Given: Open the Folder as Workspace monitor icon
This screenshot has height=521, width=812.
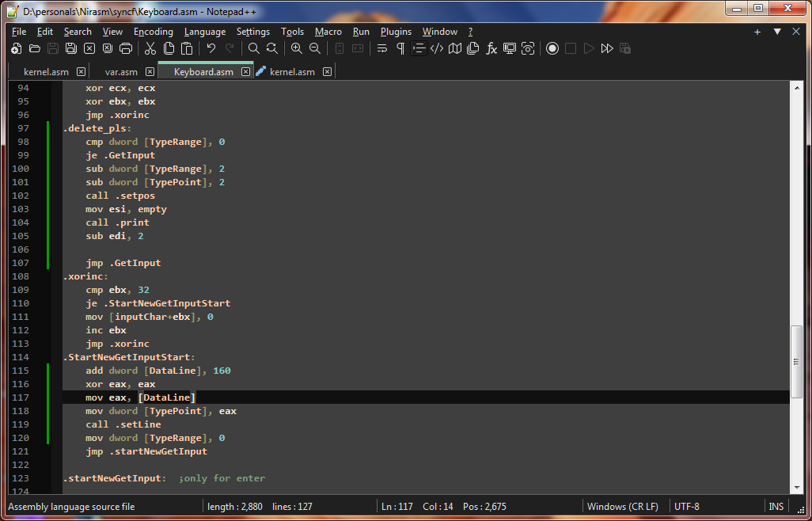Looking at the screenshot, I should tap(510, 48).
